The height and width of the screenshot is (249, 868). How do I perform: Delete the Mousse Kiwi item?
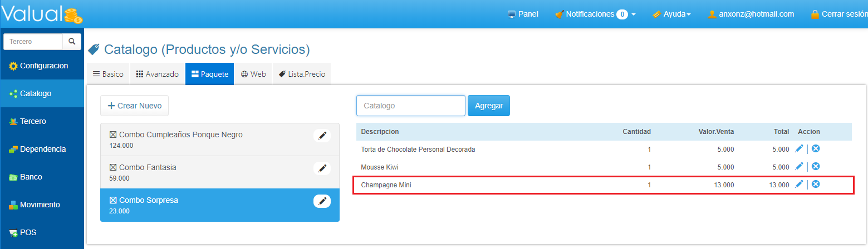(x=816, y=166)
